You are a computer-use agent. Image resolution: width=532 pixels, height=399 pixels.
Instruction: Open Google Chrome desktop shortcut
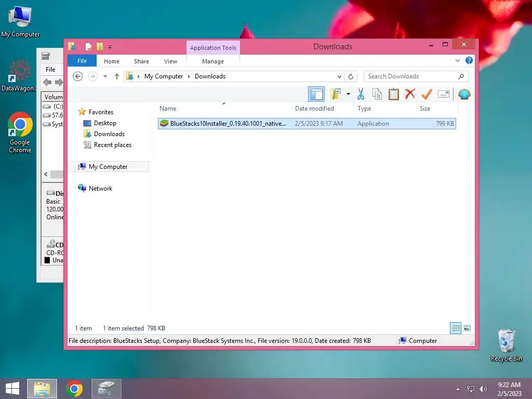pyautogui.click(x=20, y=132)
